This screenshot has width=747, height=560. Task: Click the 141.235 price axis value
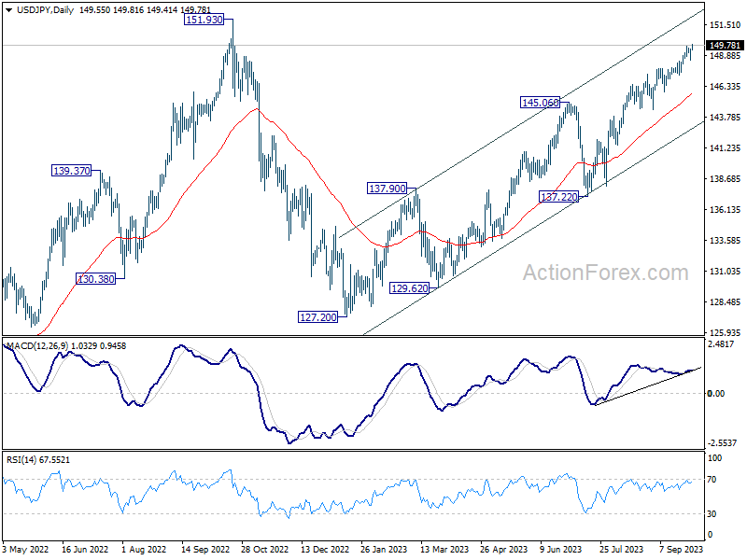pyautogui.click(x=726, y=148)
